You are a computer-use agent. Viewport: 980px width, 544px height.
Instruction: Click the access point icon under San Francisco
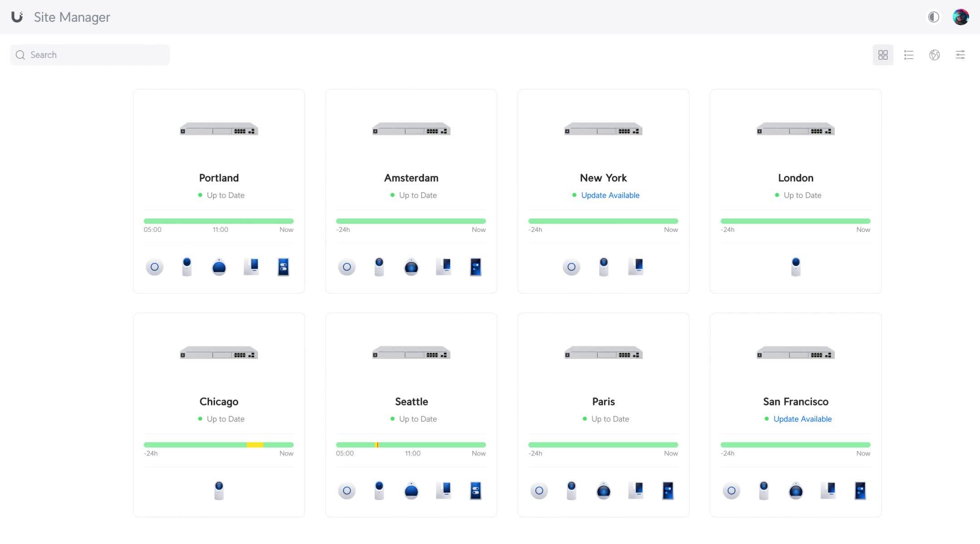tap(732, 490)
